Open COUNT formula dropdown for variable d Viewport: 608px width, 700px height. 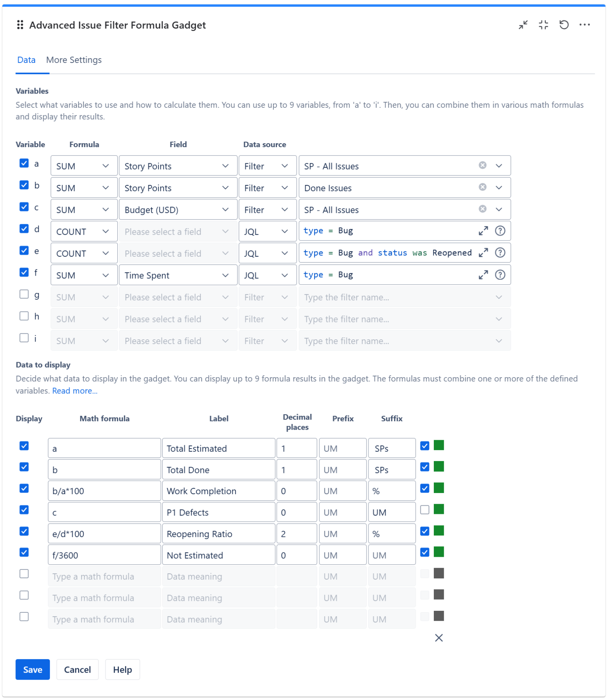coord(83,232)
